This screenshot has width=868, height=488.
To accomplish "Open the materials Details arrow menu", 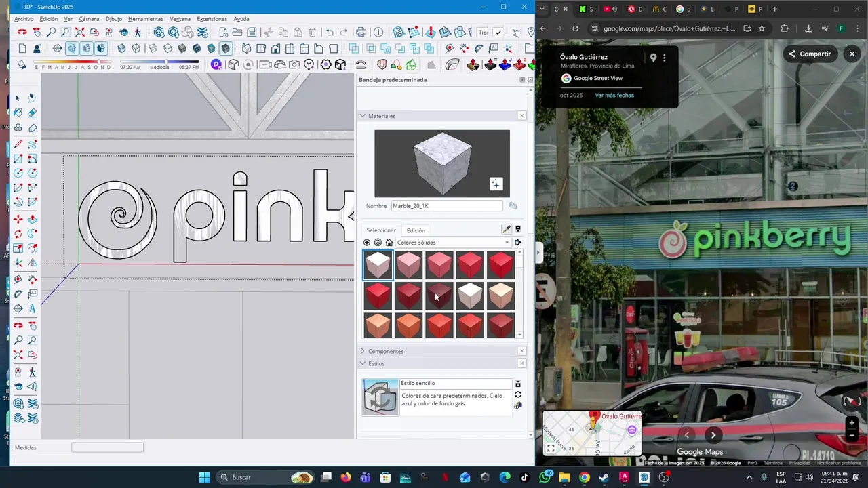I will [518, 242].
